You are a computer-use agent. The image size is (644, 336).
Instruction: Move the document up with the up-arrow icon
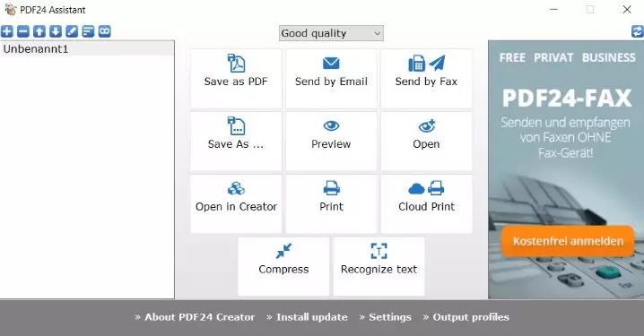coord(39,31)
